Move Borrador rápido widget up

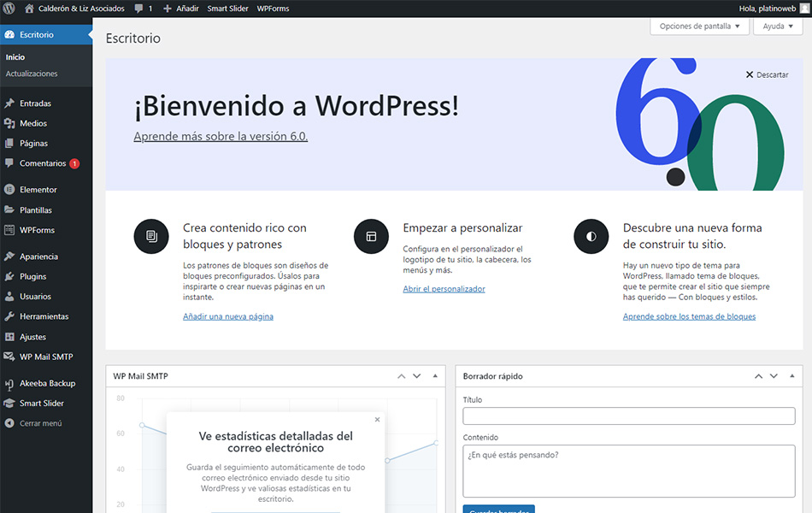(758, 376)
